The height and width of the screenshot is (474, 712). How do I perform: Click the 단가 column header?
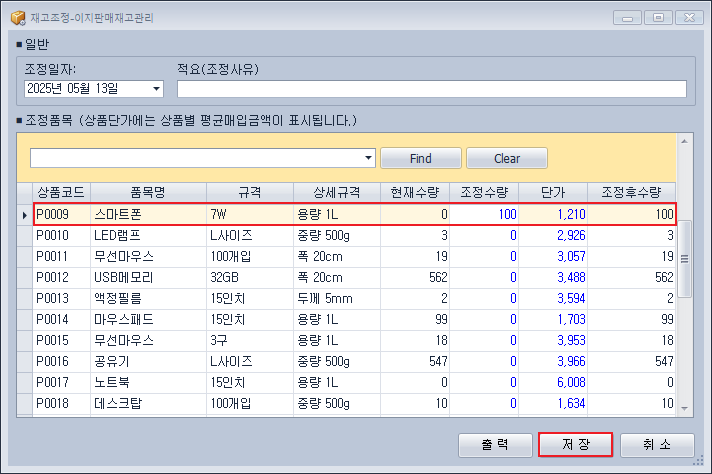click(x=553, y=193)
